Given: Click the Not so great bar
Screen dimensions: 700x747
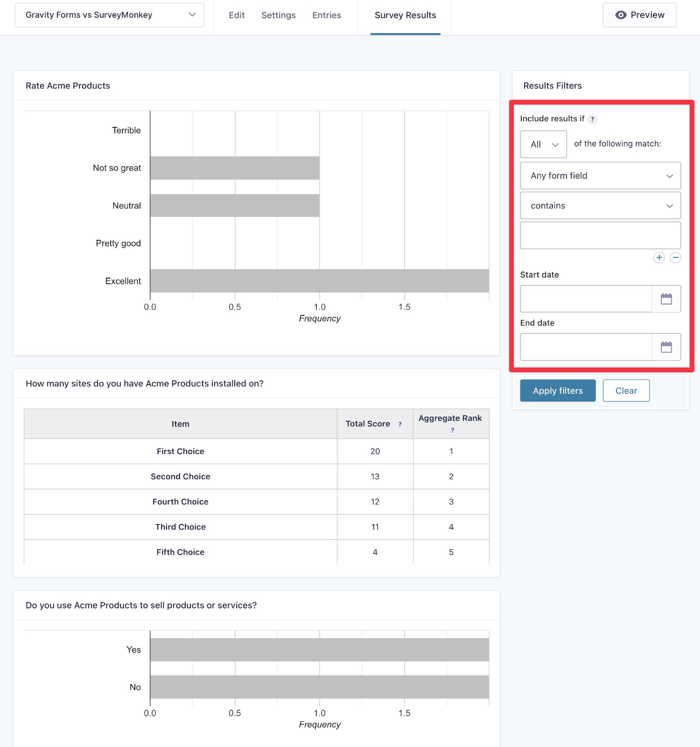Looking at the screenshot, I should point(235,168).
